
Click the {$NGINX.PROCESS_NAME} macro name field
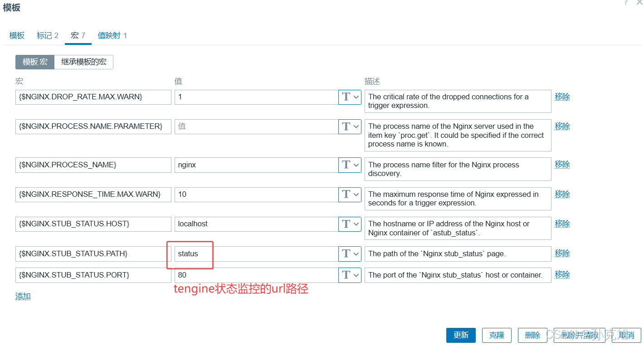(x=93, y=165)
